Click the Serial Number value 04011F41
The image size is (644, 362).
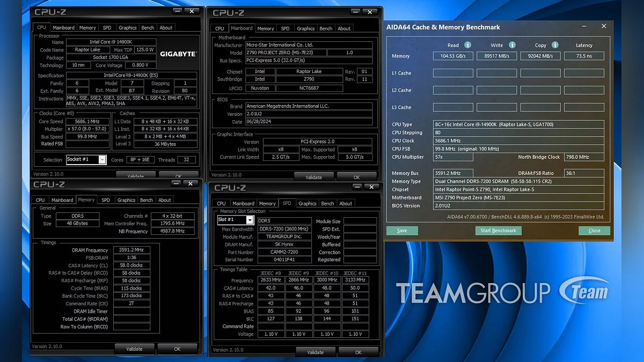[x=284, y=260]
